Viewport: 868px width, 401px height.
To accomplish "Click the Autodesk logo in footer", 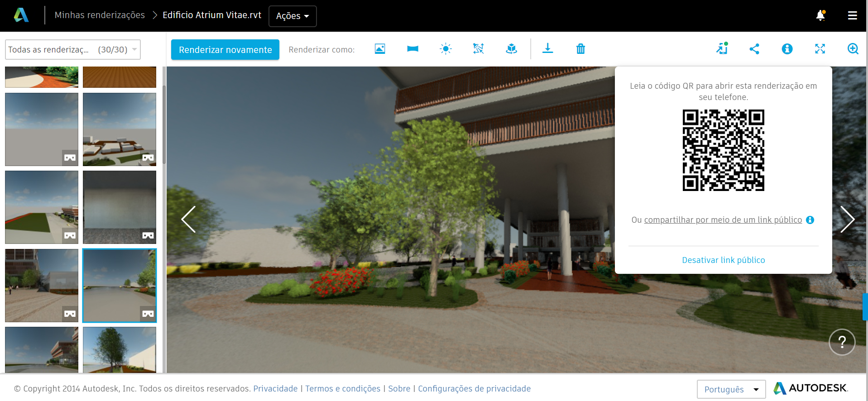I will (x=810, y=388).
